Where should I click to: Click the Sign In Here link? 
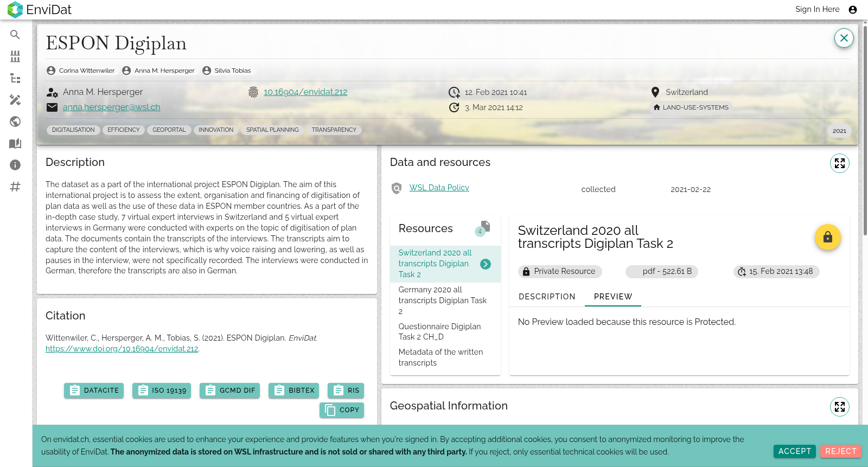pos(817,9)
